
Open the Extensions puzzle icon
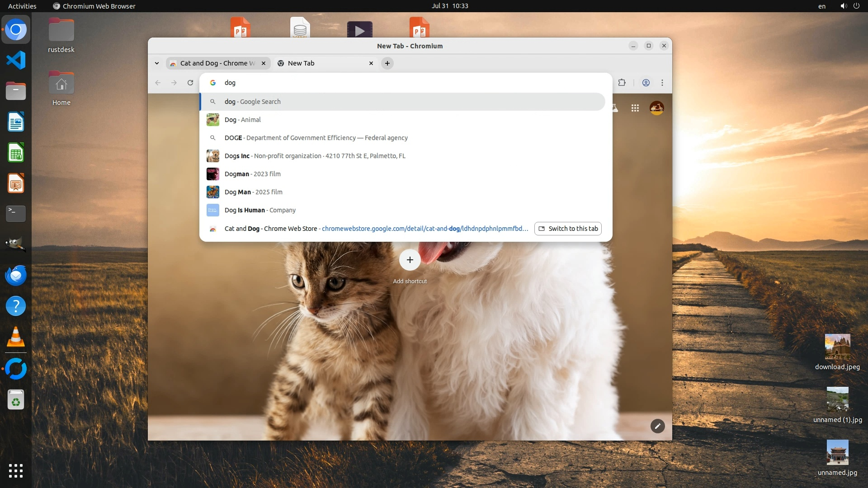(622, 83)
